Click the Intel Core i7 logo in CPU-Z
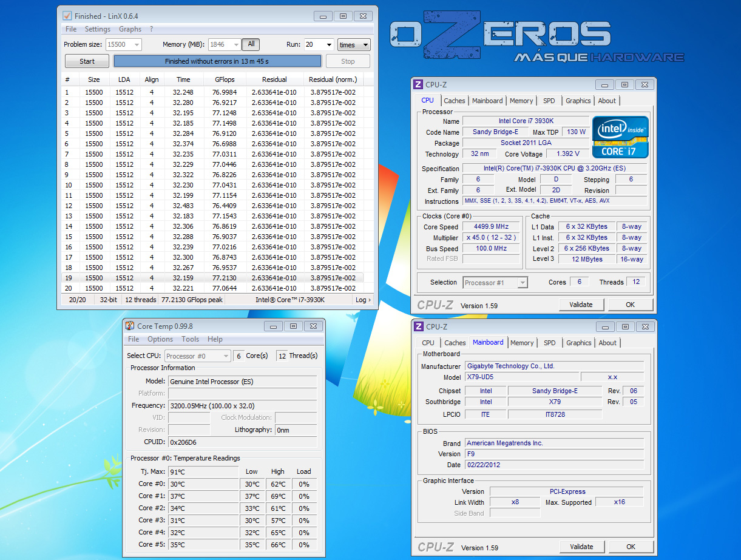This screenshot has width=741, height=560. tap(620, 137)
